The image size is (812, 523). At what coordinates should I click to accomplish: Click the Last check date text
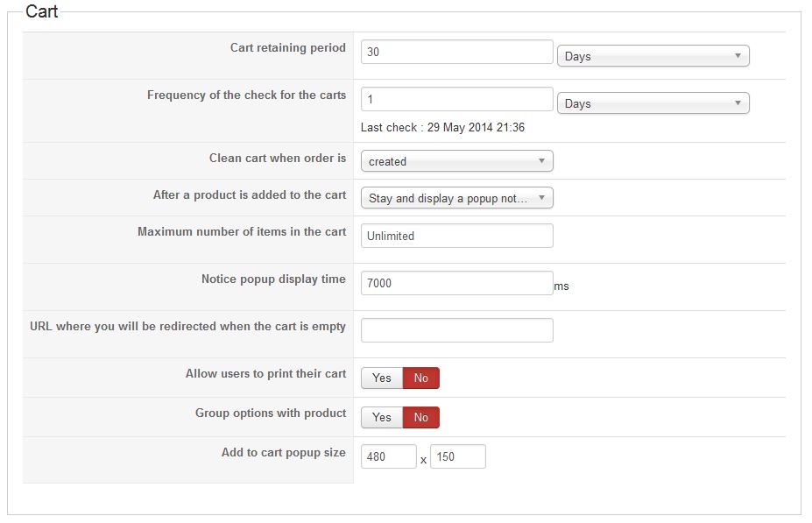click(x=442, y=128)
